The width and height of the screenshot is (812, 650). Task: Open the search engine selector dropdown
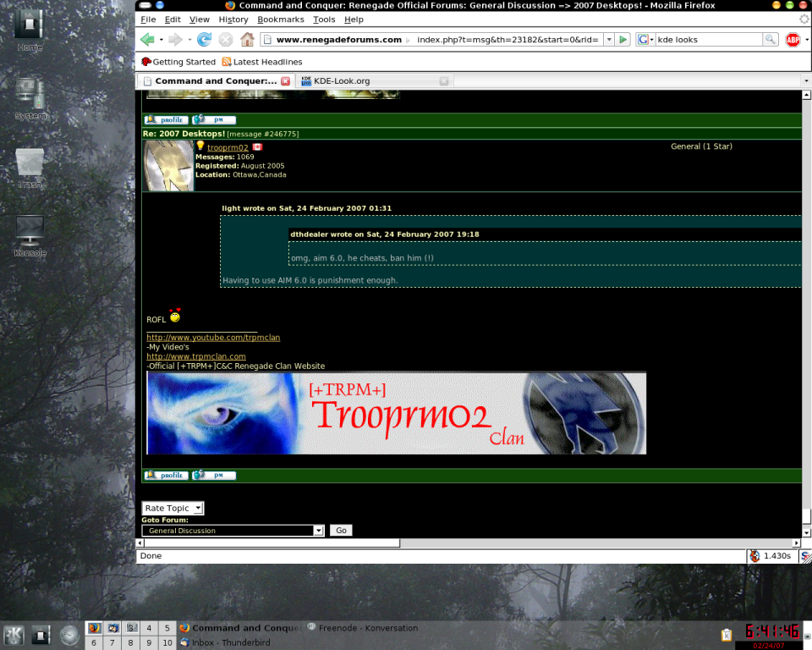point(646,40)
